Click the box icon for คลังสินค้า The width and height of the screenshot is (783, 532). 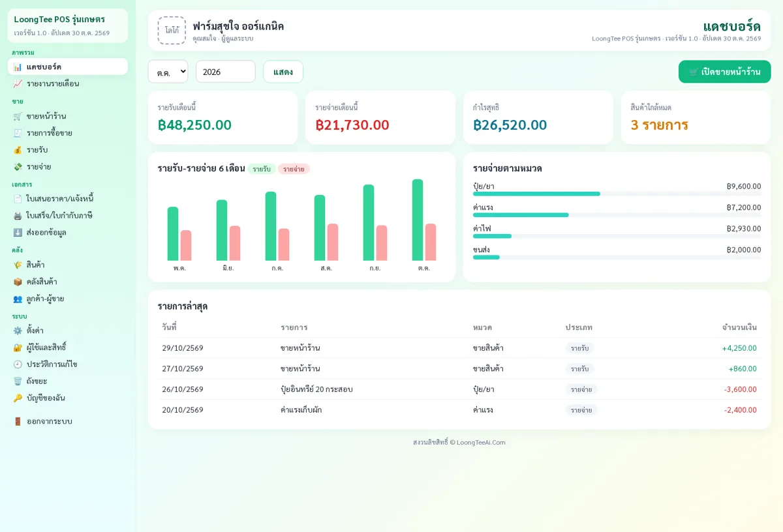(x=18, y=282)
